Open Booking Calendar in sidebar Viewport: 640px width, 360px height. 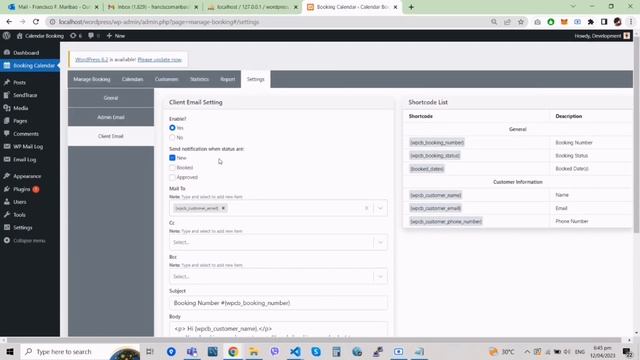click(x=29, y=66)
